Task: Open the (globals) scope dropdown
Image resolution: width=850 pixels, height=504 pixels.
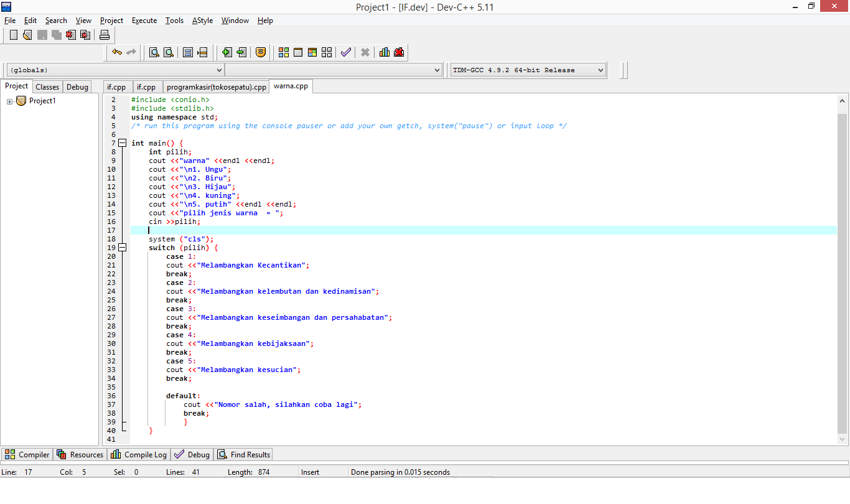Action: click(220, 70)
